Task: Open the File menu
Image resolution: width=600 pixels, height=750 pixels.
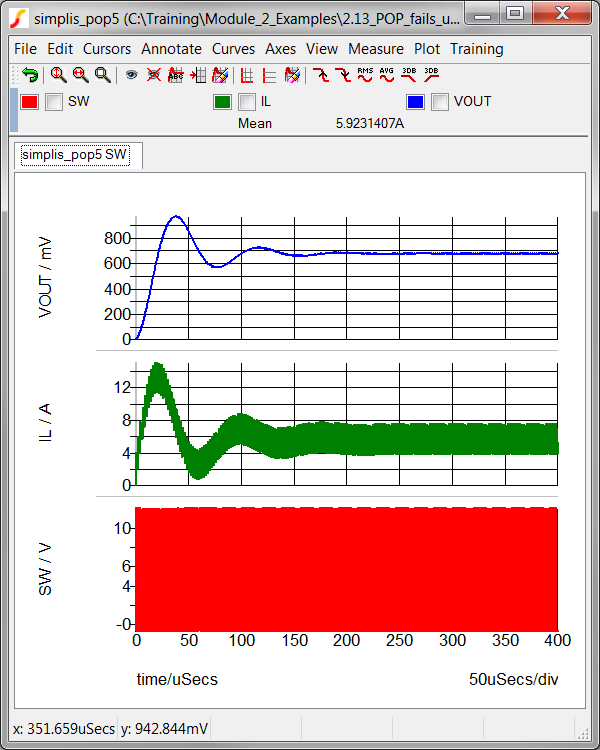Action: point(25,49)
